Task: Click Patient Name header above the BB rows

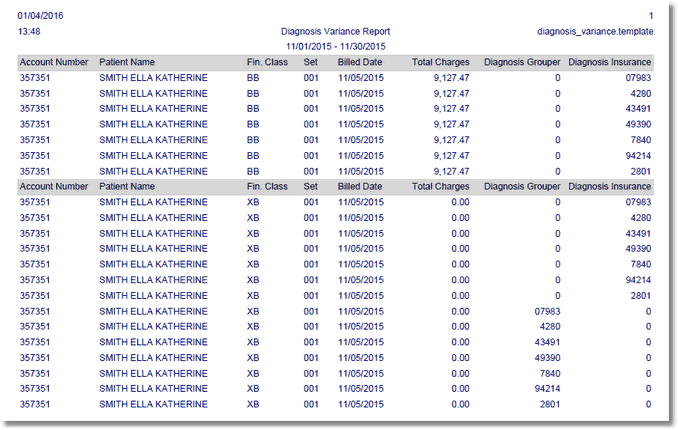Action: click(127, 62)
